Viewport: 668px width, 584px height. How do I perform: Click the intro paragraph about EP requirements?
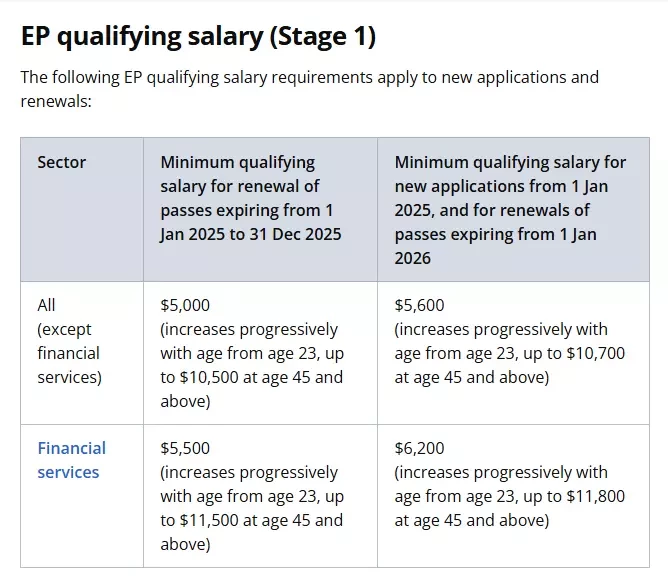tap(310, 89)
